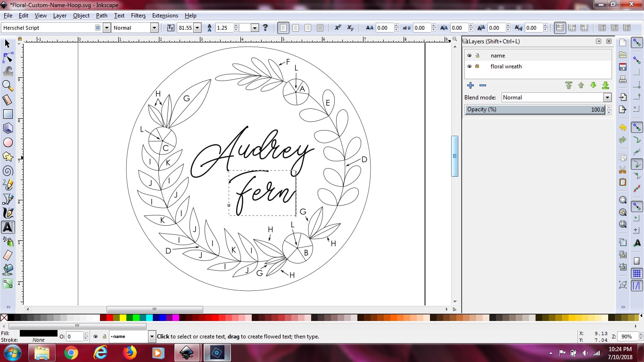
Task: Select the 3D Box tool
Action: 8,128
